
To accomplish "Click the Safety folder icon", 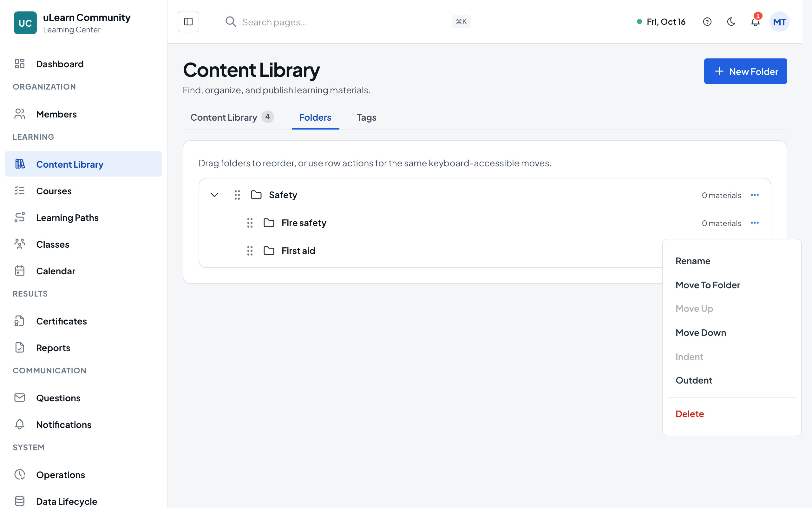I will tap(256, 195).
